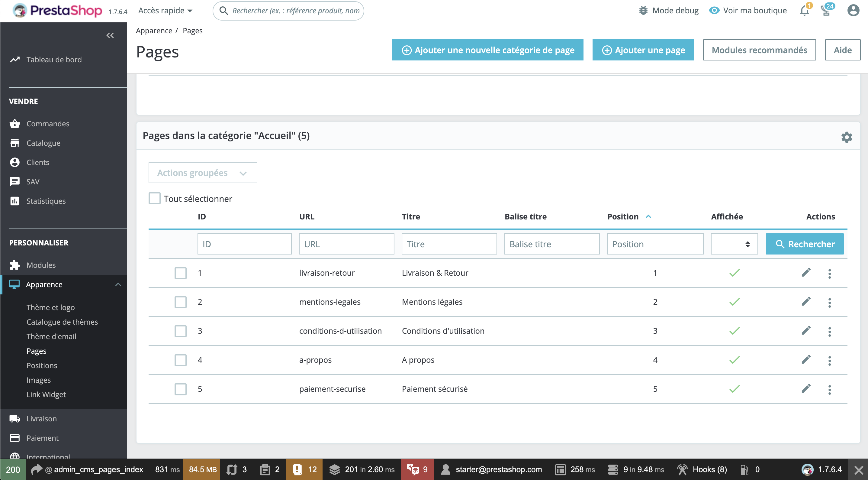Select checkbox for A propos row

coord(181,360)
